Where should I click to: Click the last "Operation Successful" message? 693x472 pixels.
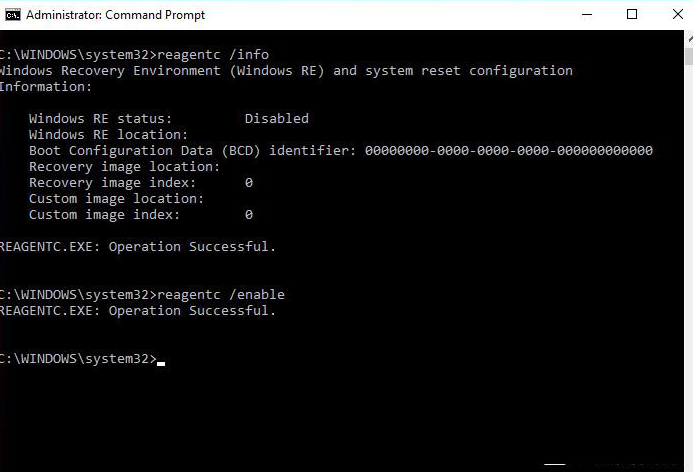(x=191, y=310)
